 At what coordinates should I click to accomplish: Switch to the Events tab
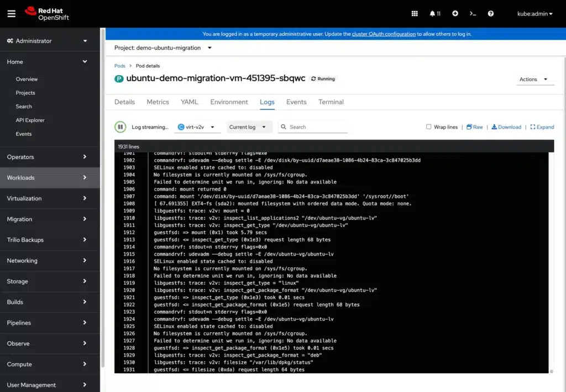point(296,102)
